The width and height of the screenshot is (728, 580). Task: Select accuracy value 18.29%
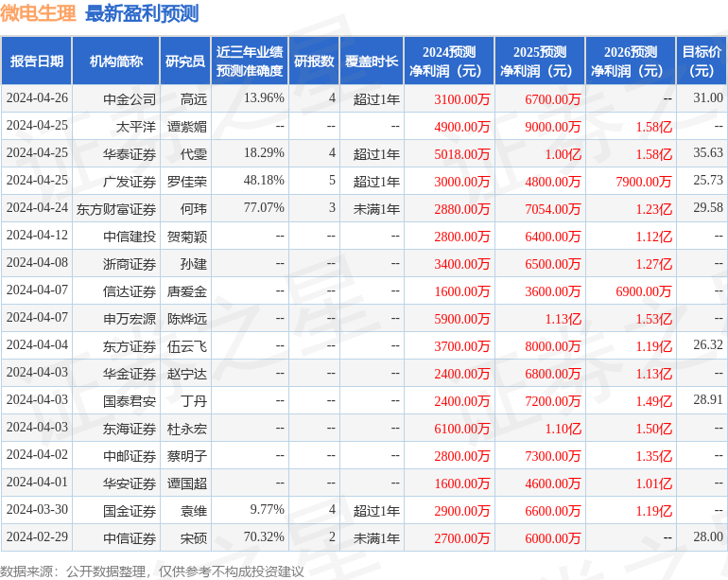(264, 153)
